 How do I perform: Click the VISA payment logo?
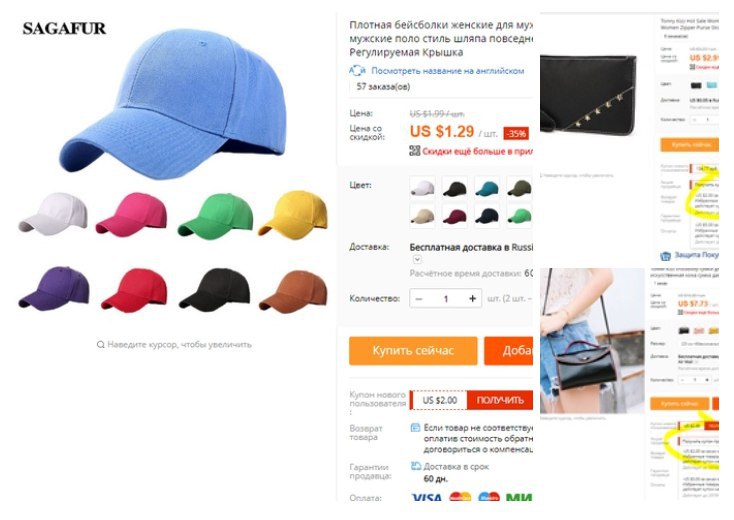tap(426, 498)
